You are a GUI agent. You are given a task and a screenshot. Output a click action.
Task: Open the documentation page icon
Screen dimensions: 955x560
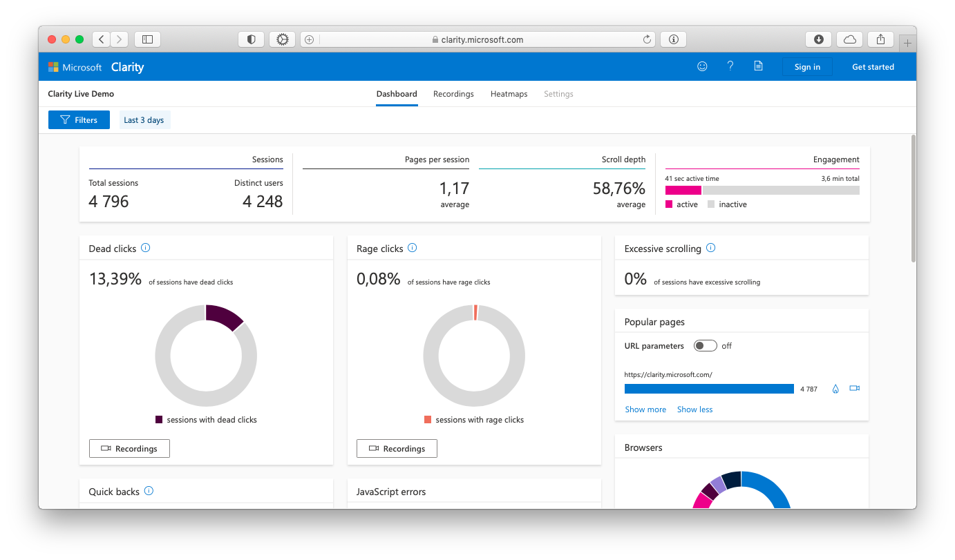tap(758, 66)
